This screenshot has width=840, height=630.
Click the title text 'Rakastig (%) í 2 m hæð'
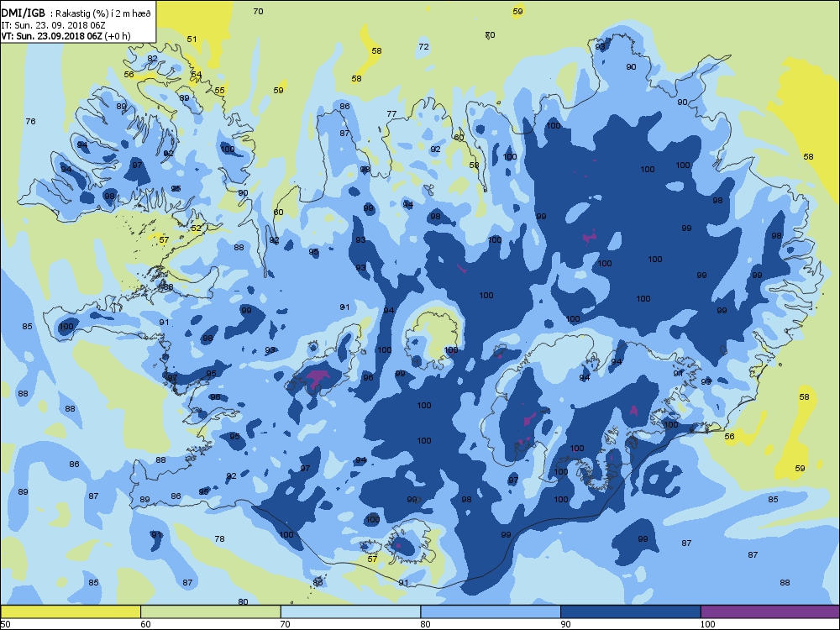pyautogui.click(x=102, y=14)
